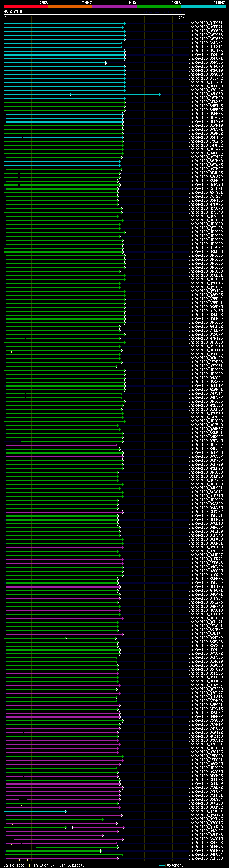
Task: Click the UniRef100_B9RS80 cyan alignment bar
Action: coord(55,63)
